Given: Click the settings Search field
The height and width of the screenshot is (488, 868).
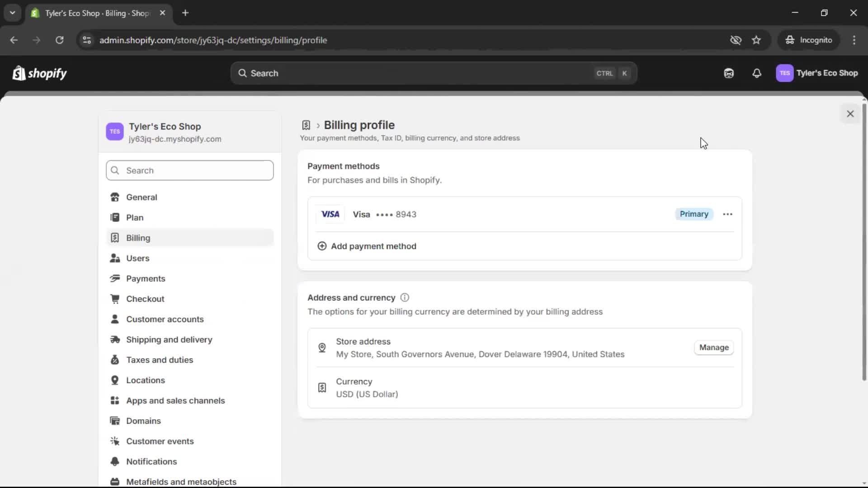Looking at the screenshot, I should click(189, 170).
